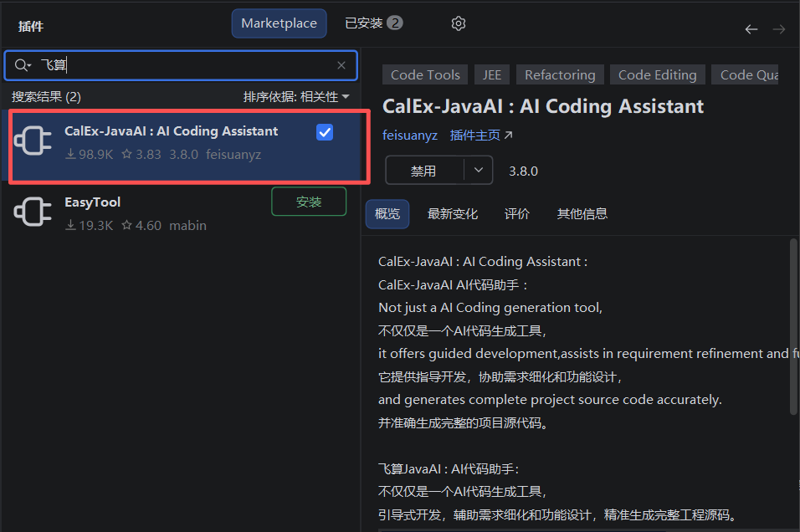Click the 3.83 star rating
Viewport: 800px width, 532px height.
click(x=141, y=155)
